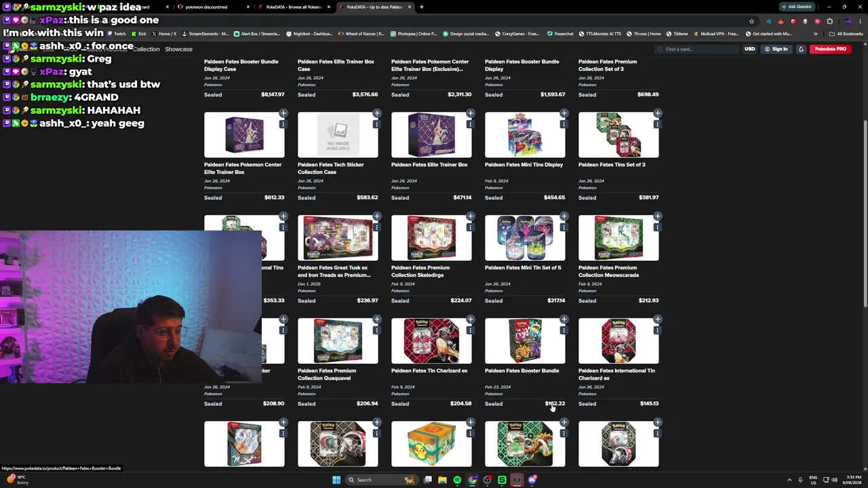Click the plus icon on Paldean Fates Elite Trainer Box
This screenshot has height=488, width=868.
coord(470,113)
